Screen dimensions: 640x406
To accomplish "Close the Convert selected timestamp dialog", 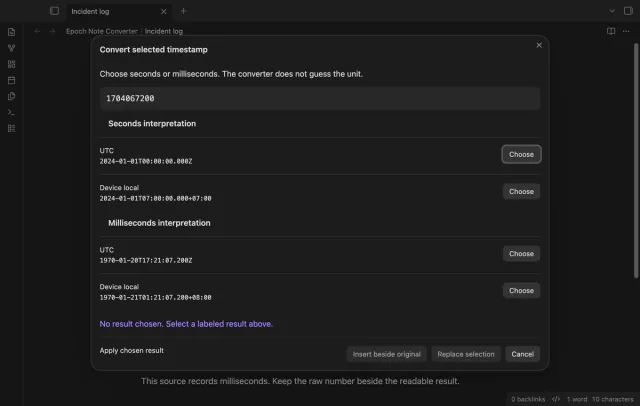I will tap(539, 45).
